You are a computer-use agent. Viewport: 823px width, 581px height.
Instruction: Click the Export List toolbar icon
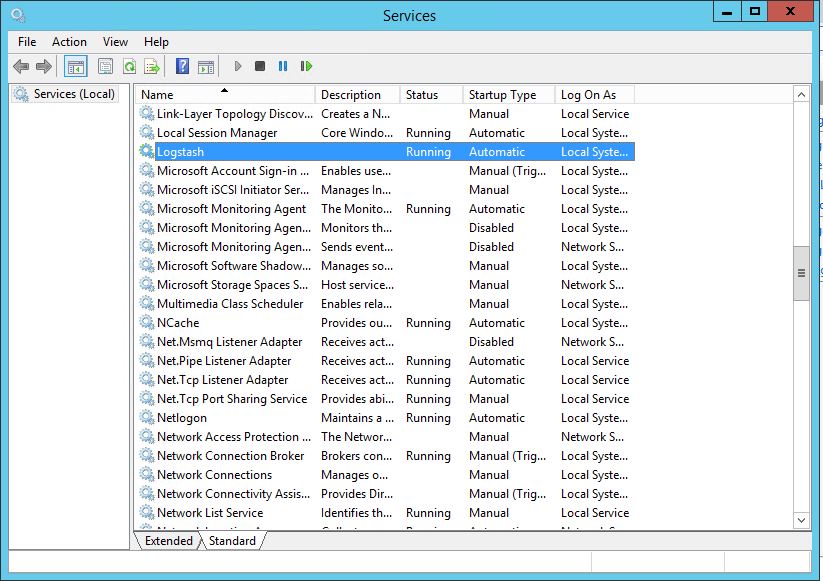152,67
